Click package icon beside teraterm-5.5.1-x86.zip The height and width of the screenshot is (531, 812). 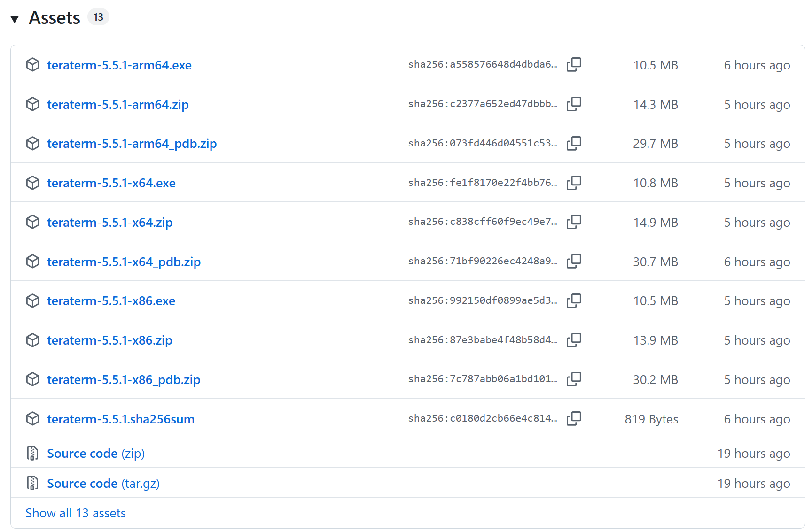pyautogui.click(x=32, y=340)
